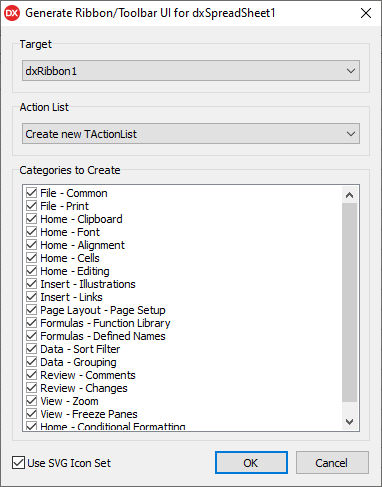Toggle Page Layout - Page Setup checkbox

click(31, 310)
